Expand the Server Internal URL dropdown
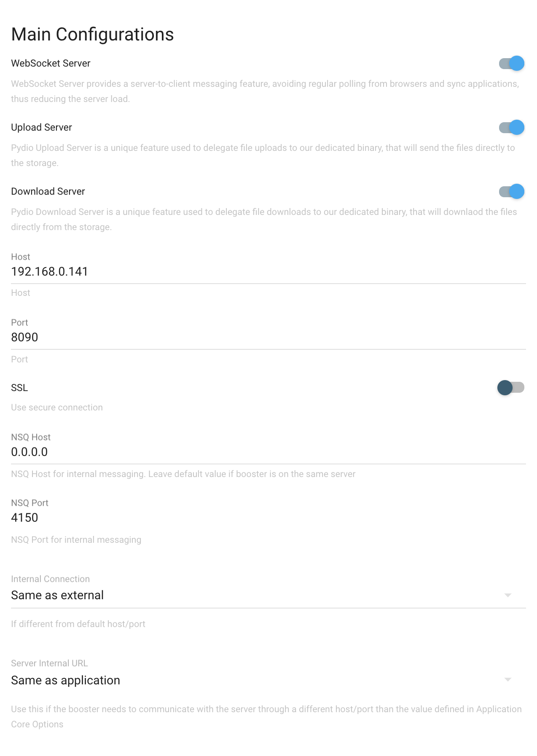The image size is (537, 756). tap(268, 680)
